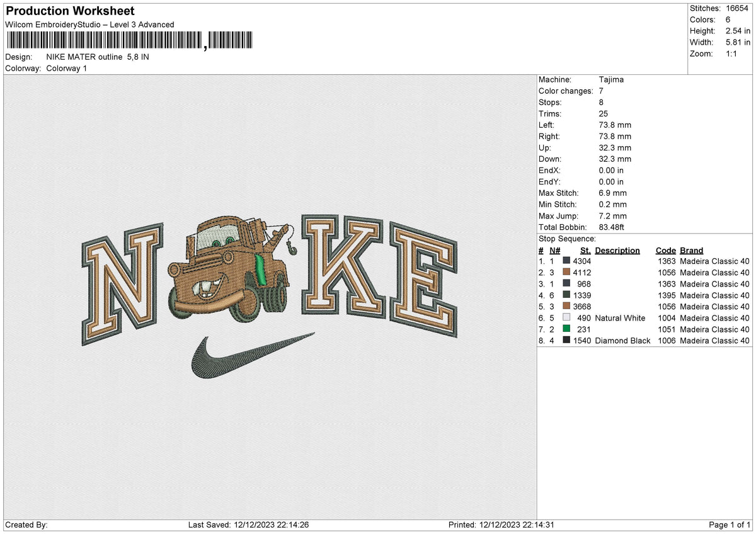
Task: Click the EndX value '0.00 in'
Action: tap(612, 171)
